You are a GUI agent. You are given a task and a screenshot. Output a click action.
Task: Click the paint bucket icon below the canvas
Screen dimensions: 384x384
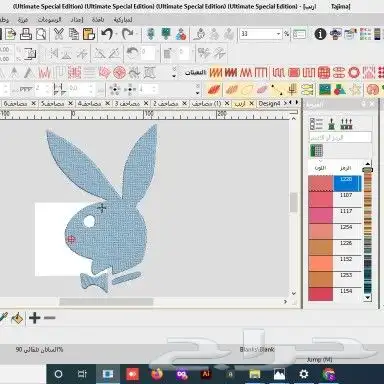tap(17, 318)
